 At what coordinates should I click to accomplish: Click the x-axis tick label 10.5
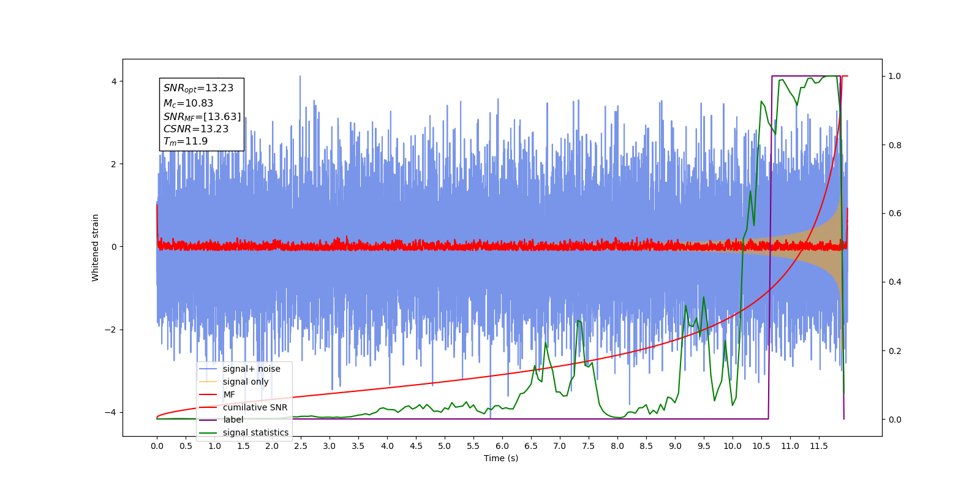tap(761, 446)
